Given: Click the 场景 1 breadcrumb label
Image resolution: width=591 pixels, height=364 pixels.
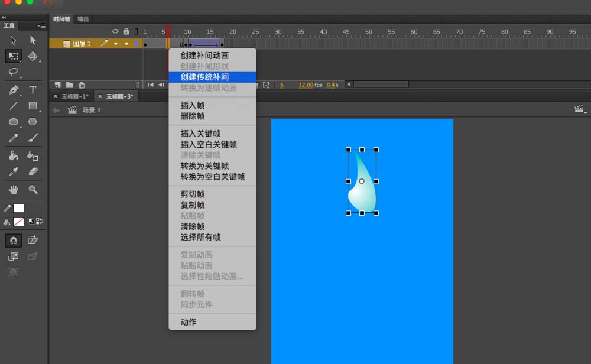Looking at the screenshot, I should [92, 110].
